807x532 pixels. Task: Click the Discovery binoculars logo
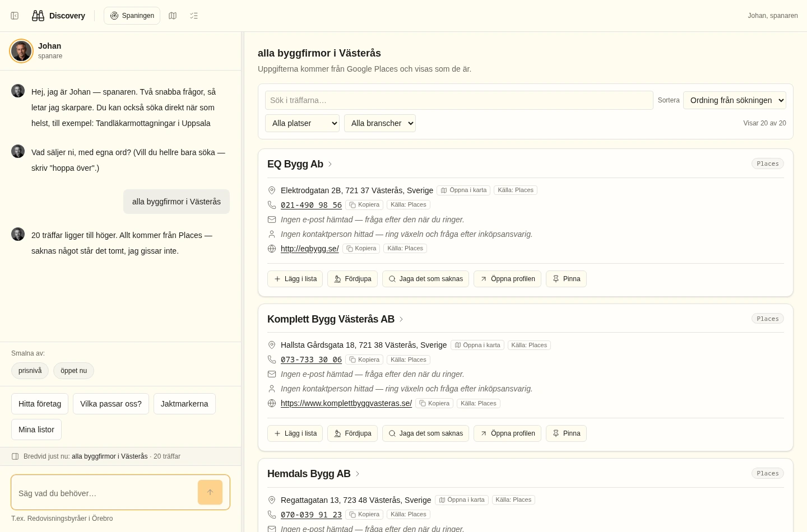coord(38,16)
